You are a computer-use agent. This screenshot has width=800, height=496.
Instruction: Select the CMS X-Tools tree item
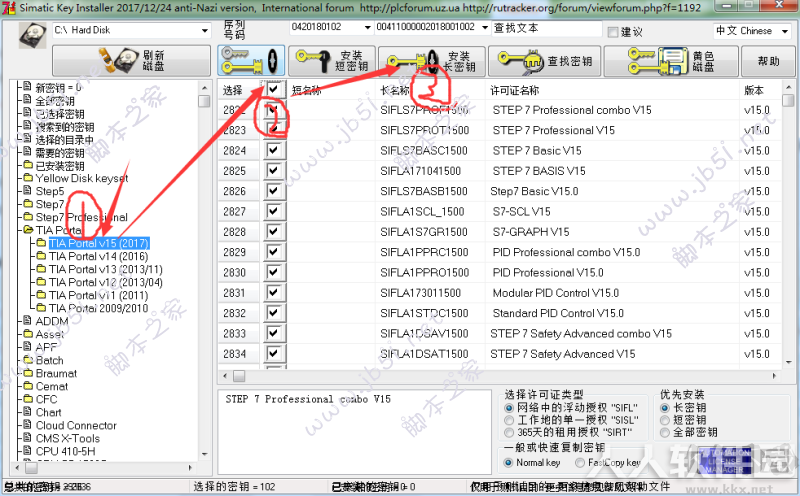[68, 438]
